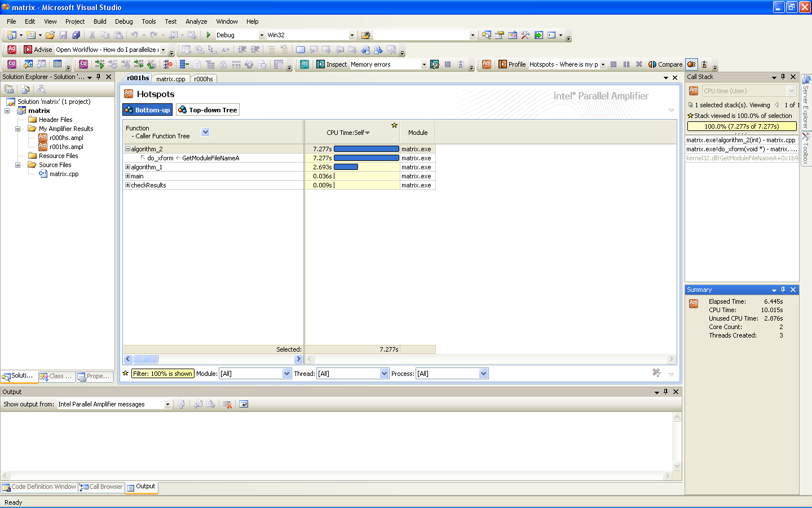Image resolution: width=812 pixels, height=508 pixels.
Task: Open the Debug configuration dropdown
Action: [x=262, y=35]
